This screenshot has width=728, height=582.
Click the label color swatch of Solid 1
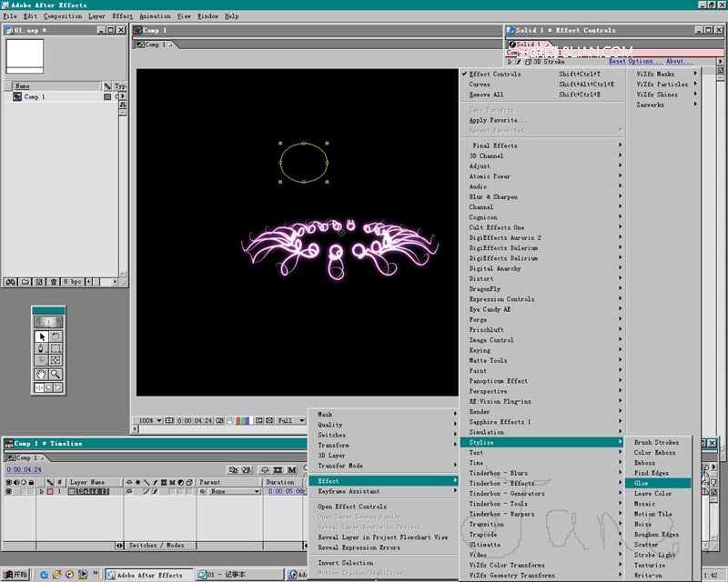coord(49,491)
